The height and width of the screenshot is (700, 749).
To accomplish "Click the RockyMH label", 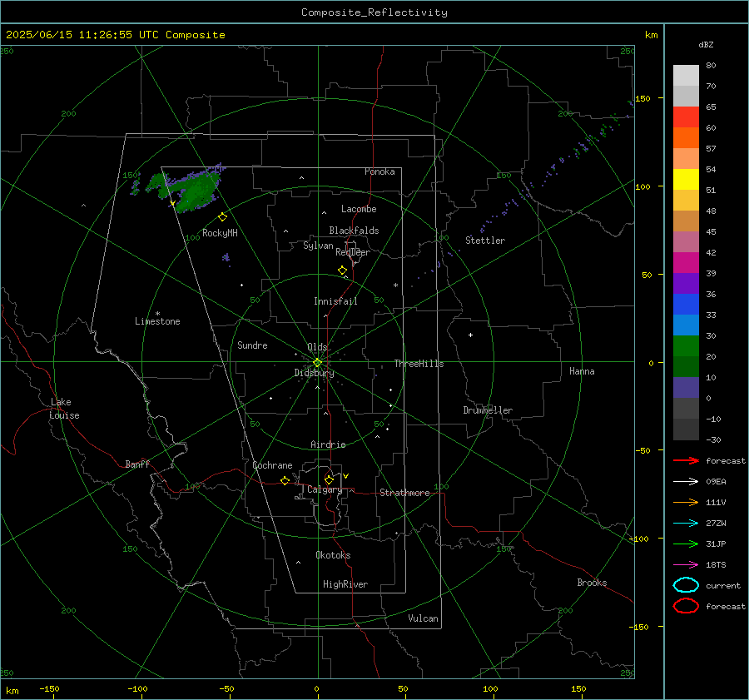I will point(220,233).
